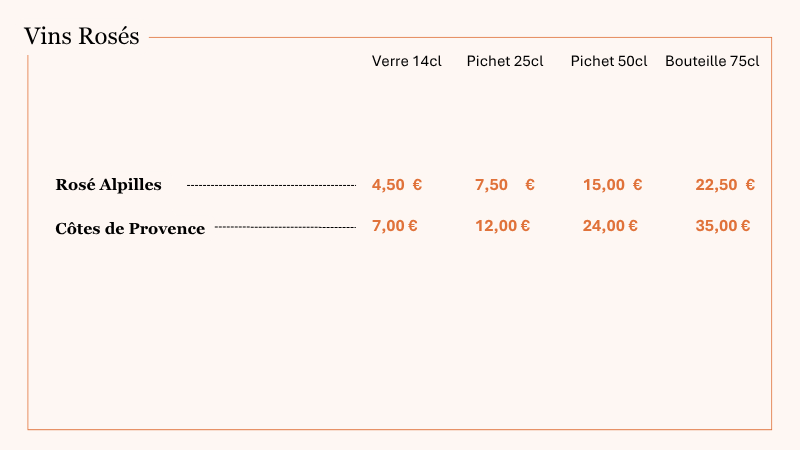Select the 24,00 € price
Screen dimensions: 800x450
click(610, 226)
